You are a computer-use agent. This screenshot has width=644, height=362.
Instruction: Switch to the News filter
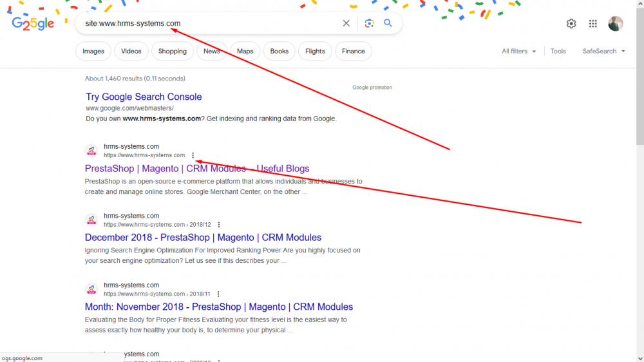click(x=211, y=52)
